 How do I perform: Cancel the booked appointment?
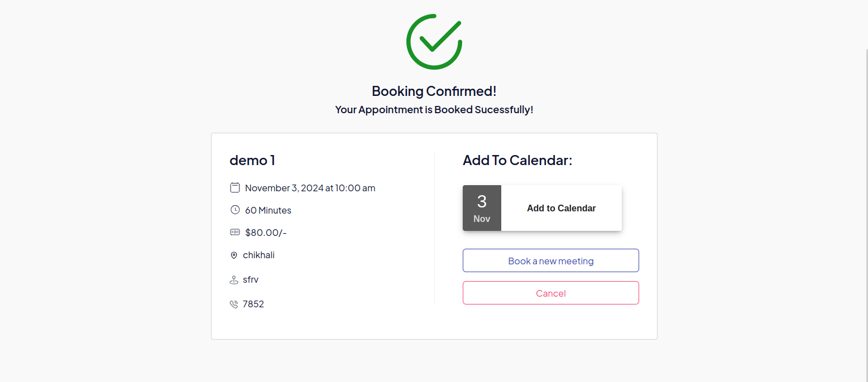550,293
